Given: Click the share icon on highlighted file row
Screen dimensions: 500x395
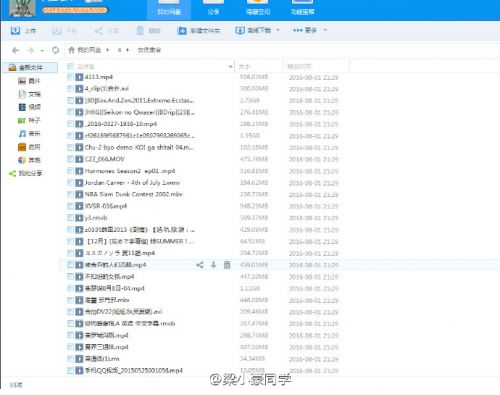Looking at the screenshot, I should [200, 265].
